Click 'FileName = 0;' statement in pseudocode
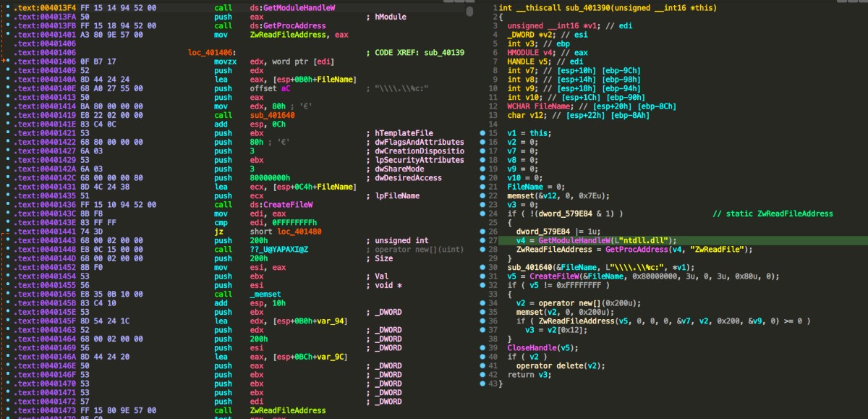This screenshot has width=868, height=419. [x=537, y=187]
